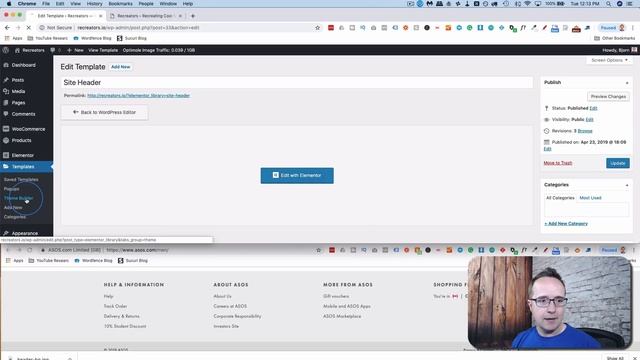Edit the Published on date link
The image size is (640, 360).
[x=547, y=149]
